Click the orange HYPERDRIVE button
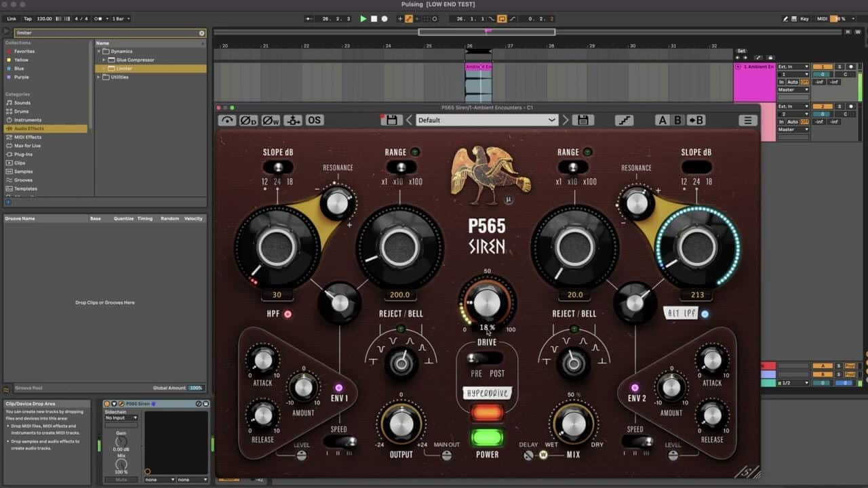 pyautogui.click(x=487, y=413)
